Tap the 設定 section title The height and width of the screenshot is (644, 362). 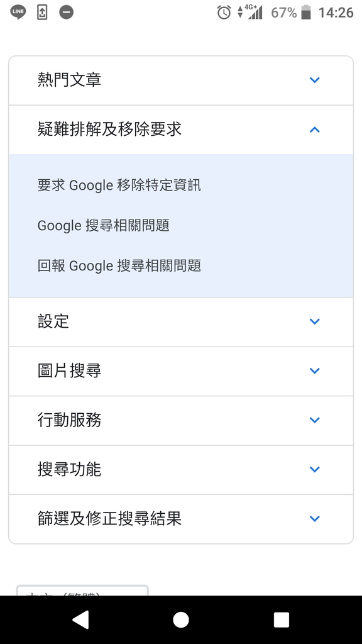53,321
